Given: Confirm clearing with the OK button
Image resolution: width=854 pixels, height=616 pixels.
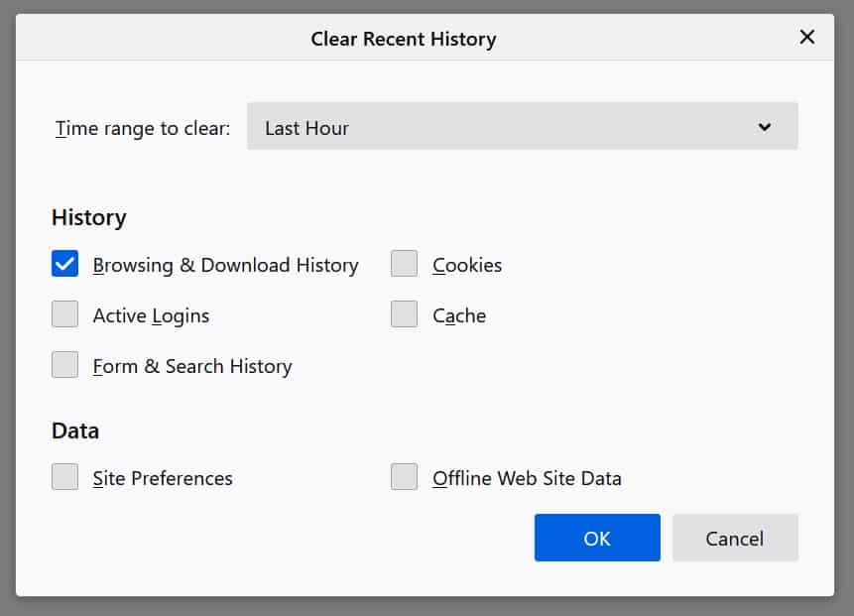Looking at the screenshot, I should click(x=597, y=538).
